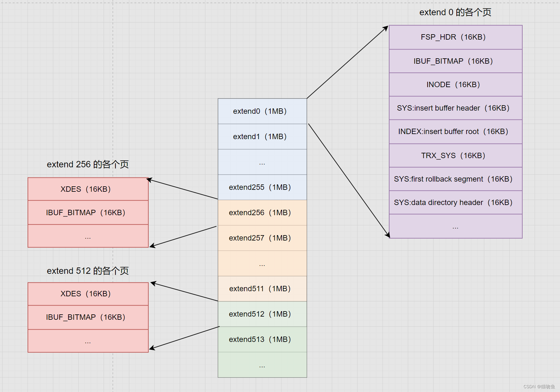
Task: Click the FSP_HDR (16KB) page cell
Action: (x=455, y=37)
